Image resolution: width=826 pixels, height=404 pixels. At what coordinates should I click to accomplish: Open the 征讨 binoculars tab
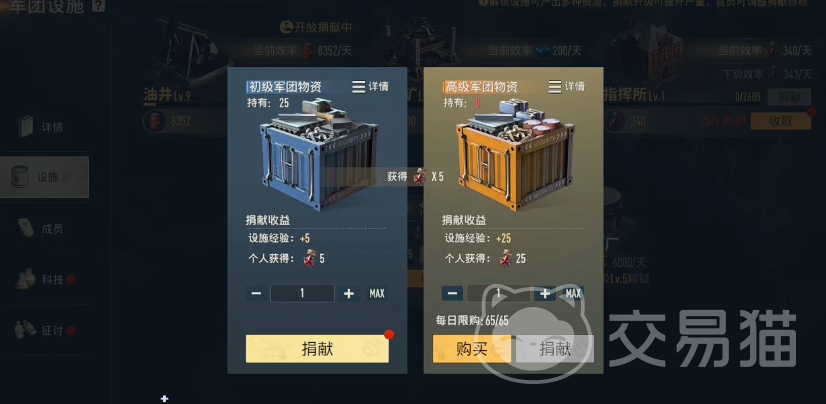pyautogui.click(x=44, y=331)
